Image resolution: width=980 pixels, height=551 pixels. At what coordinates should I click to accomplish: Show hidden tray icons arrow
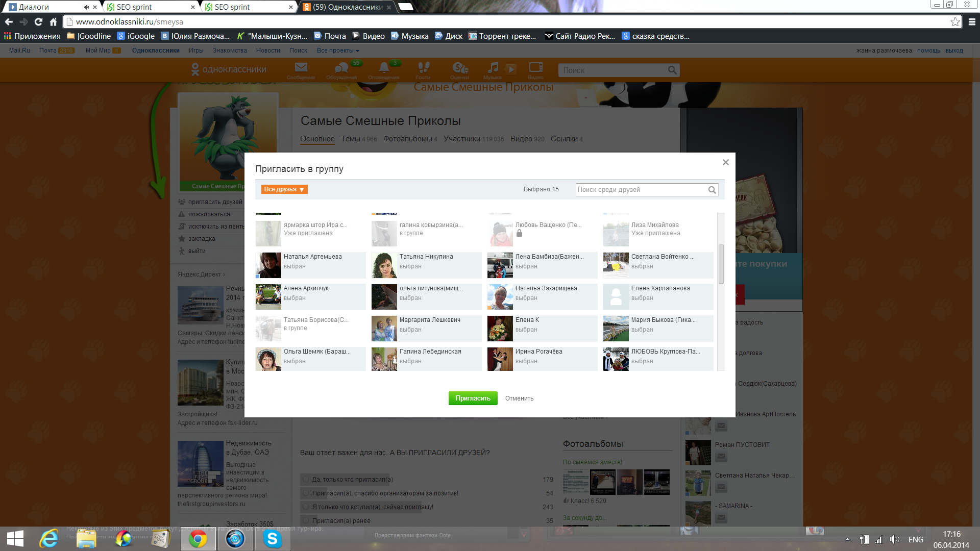847,539
